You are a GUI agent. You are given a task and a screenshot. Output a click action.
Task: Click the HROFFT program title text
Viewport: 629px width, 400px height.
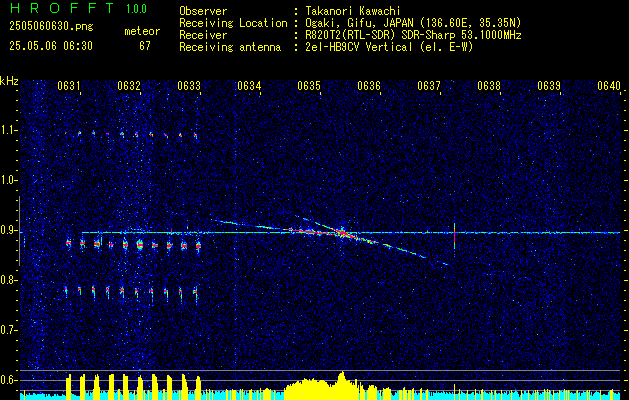click(x=62, y=8)
